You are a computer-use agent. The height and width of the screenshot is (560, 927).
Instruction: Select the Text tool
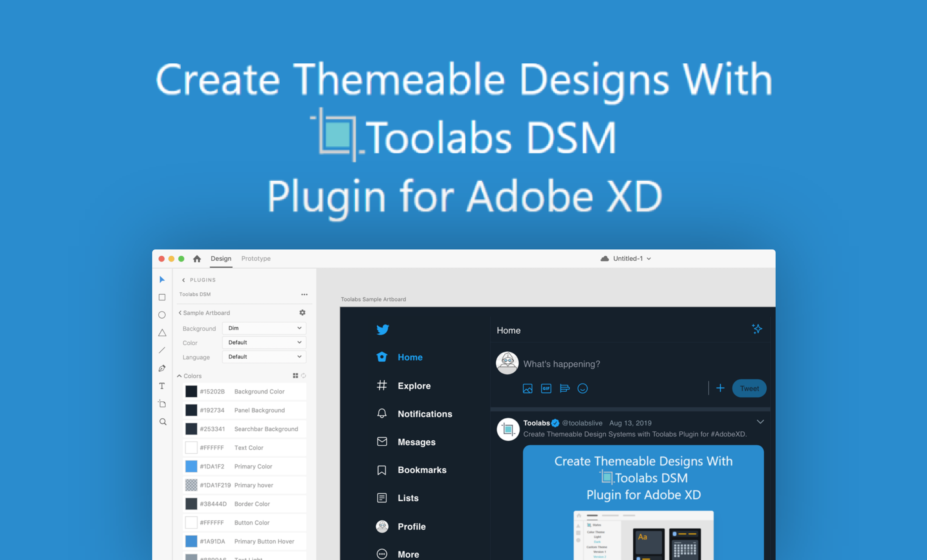pyautogui.click(x=162, y=385)
